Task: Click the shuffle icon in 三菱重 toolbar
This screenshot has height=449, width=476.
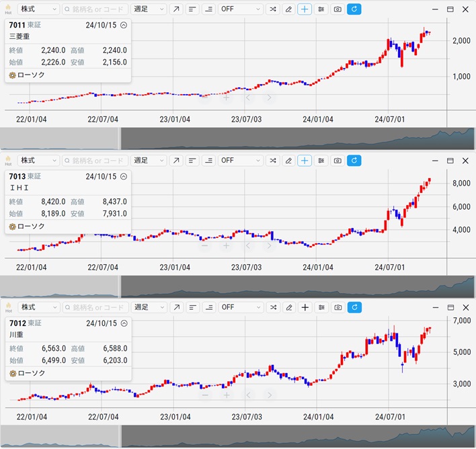Action: 272,9
